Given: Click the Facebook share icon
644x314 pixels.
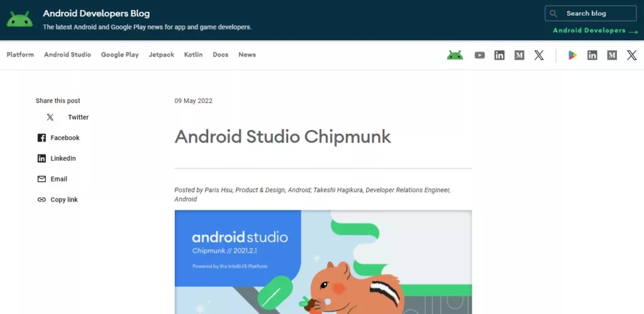Looking at the screenshot, I should (x=42, y=138).
